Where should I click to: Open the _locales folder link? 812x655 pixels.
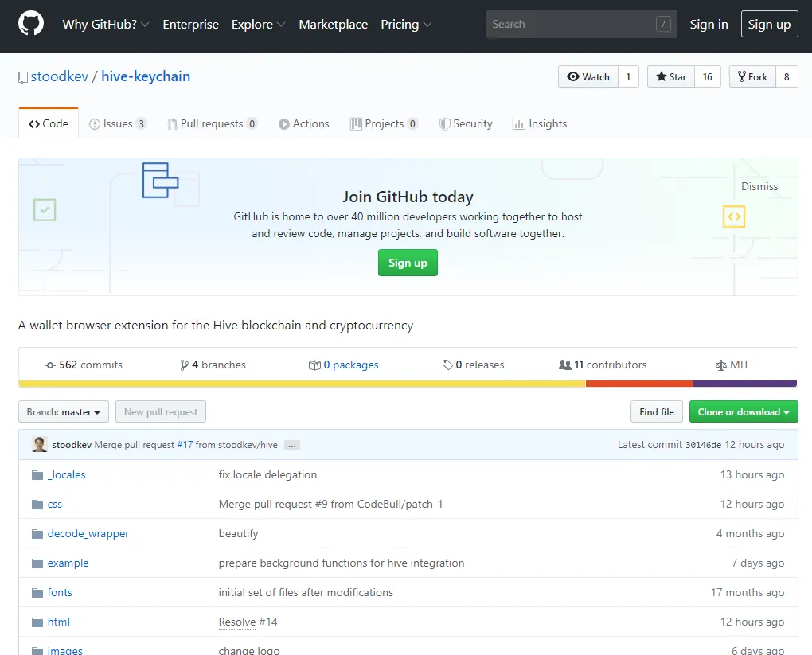[x=66, y=475]
